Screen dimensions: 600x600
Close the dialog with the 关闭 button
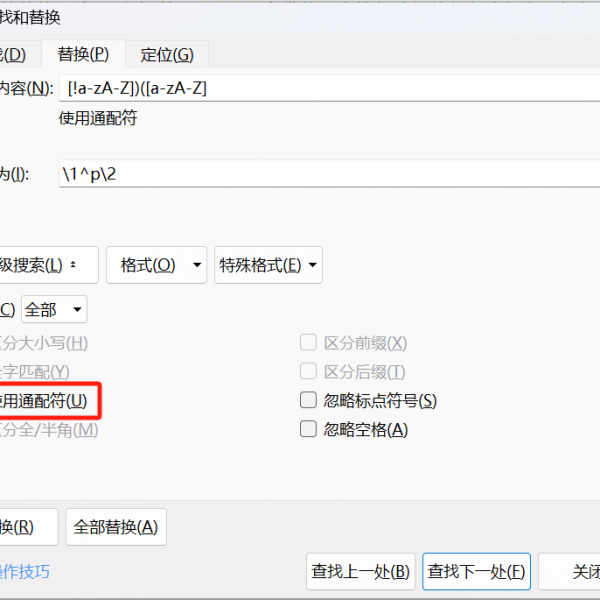pyautogui.click(x=575, y=572)
